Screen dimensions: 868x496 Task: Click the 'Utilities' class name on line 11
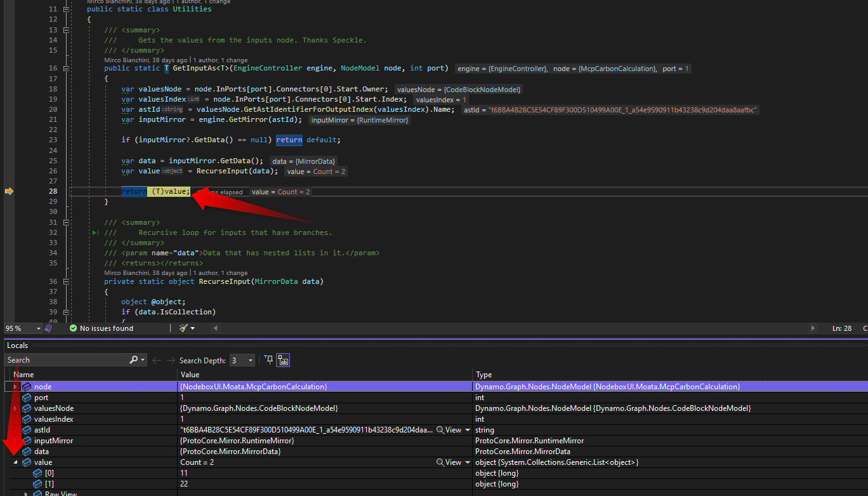pyautogui.click(x=191, y=10)
